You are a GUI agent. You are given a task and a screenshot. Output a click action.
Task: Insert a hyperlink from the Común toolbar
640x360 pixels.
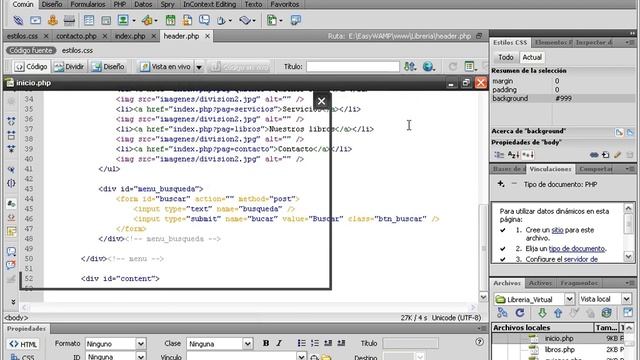pyautogui.click(x=18, y=20)
